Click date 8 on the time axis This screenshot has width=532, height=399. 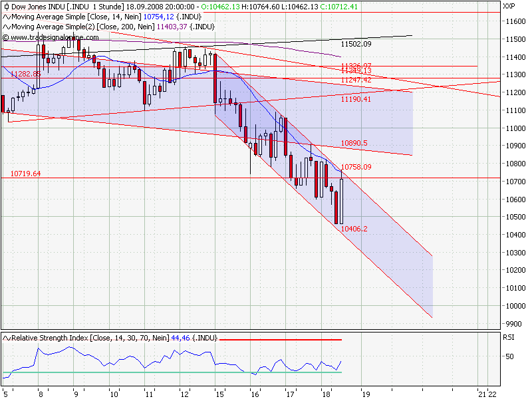41,394
